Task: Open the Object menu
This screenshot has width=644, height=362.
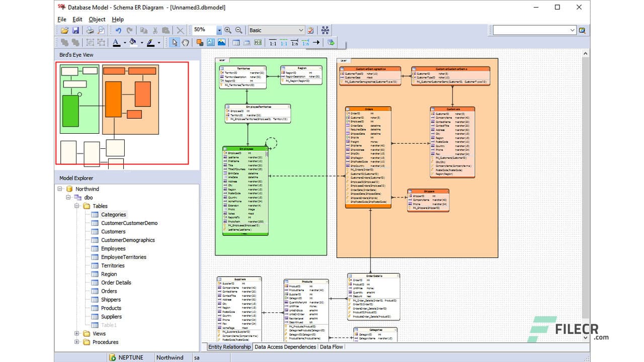Action: tap(97, 19)
